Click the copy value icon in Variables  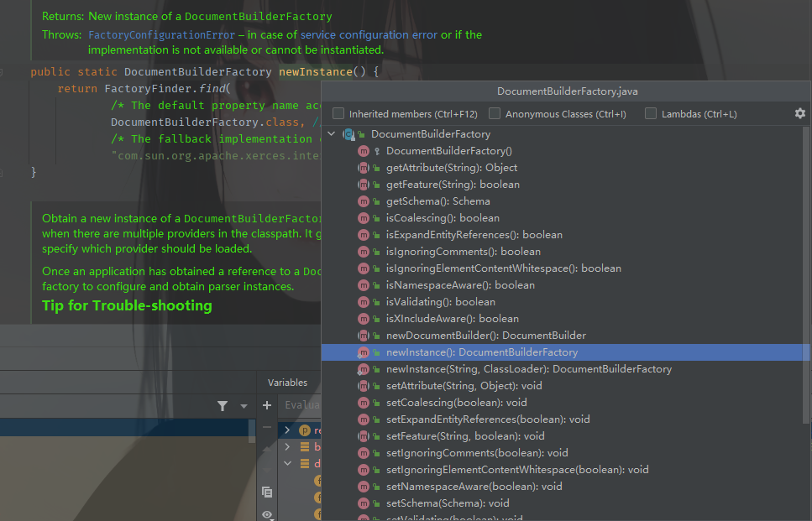pos(267,492)
